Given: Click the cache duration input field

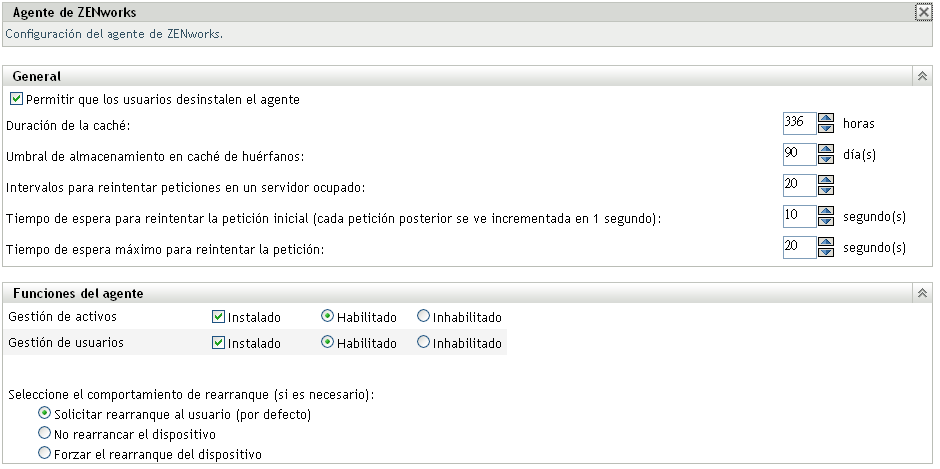Looking at the screenshot, I should pyautogui.click(x=800, y=123).
